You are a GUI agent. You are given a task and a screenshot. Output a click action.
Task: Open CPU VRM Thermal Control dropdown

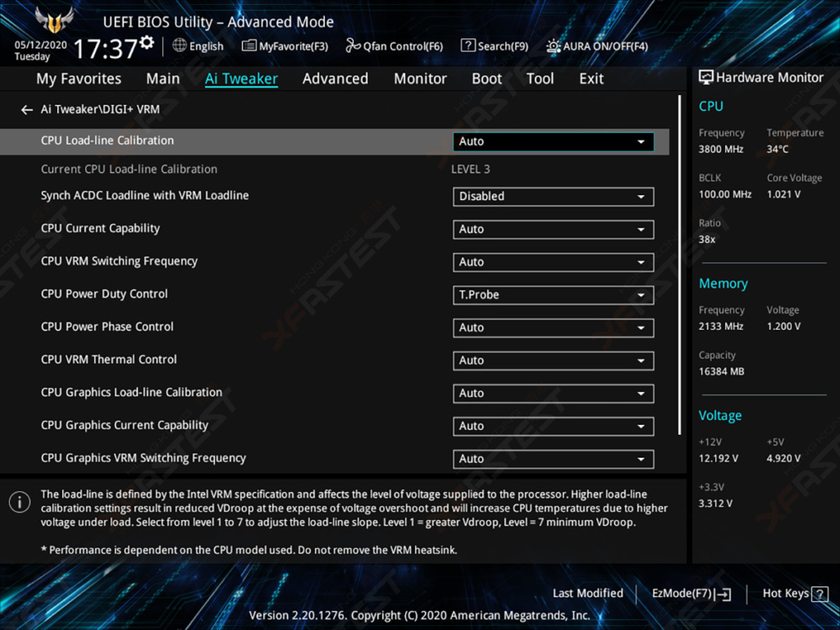tap(554, 361)
